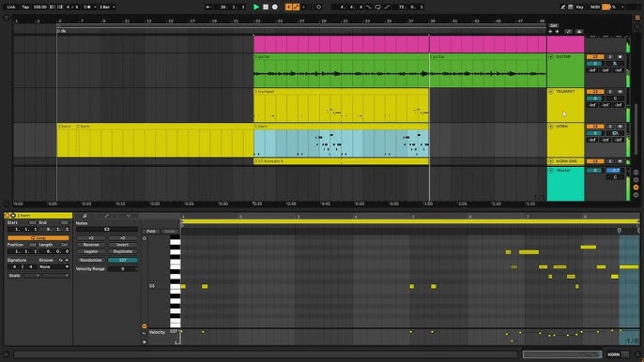
Task: Solo the GUITAR track
Action: (x=610, y=56)
